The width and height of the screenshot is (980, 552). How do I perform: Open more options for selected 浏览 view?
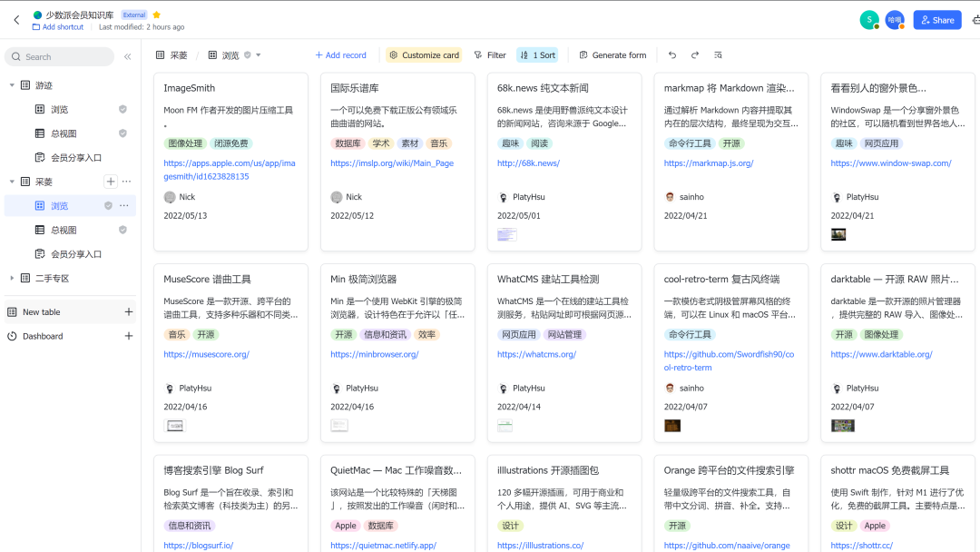pos(124,206)
